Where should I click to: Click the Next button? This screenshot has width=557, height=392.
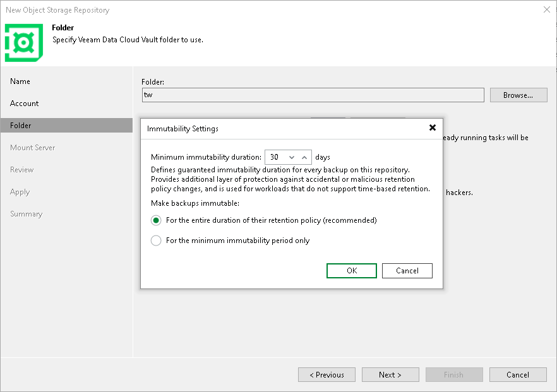tap(390, 374)
